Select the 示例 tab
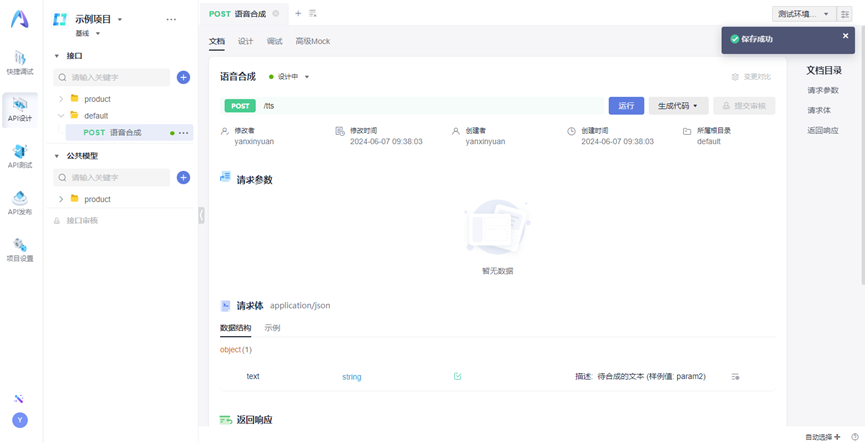865x443 pixels. point(272,328)
